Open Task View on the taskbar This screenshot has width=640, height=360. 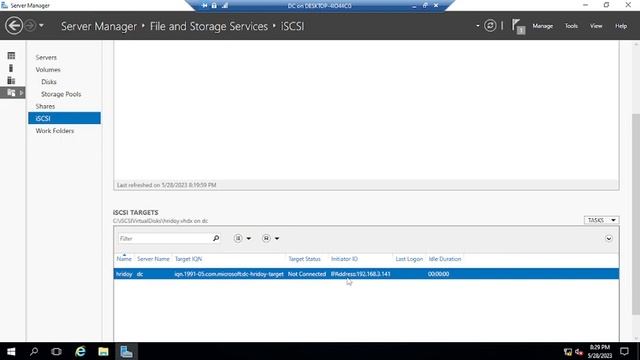pos(56,351)
